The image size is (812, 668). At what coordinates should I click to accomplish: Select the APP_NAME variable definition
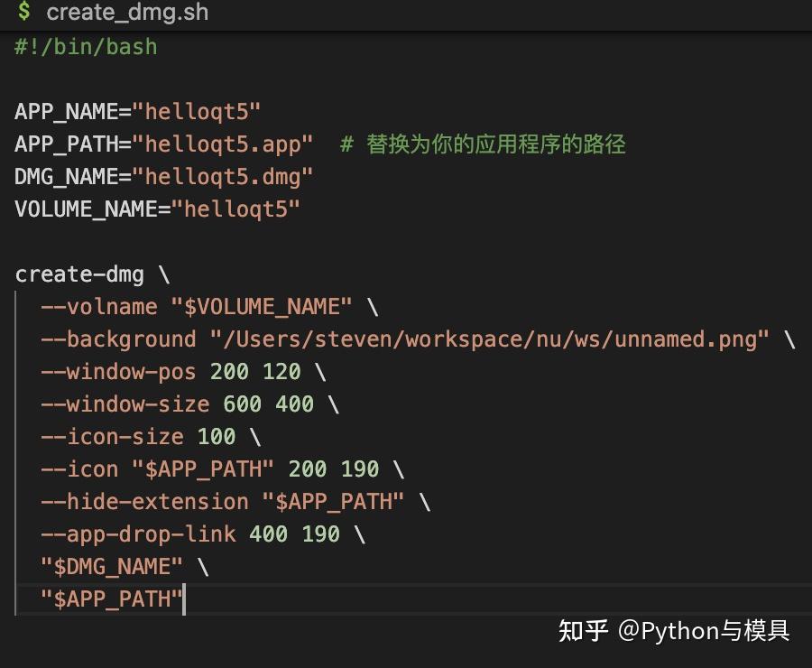tap(135, 111)
